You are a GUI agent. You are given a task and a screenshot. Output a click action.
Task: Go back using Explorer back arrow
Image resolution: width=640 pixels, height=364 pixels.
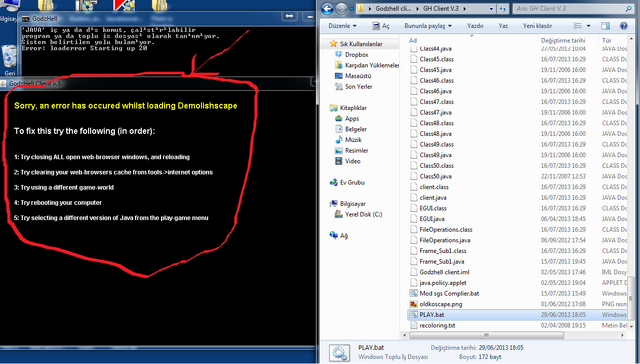[327, 9]
